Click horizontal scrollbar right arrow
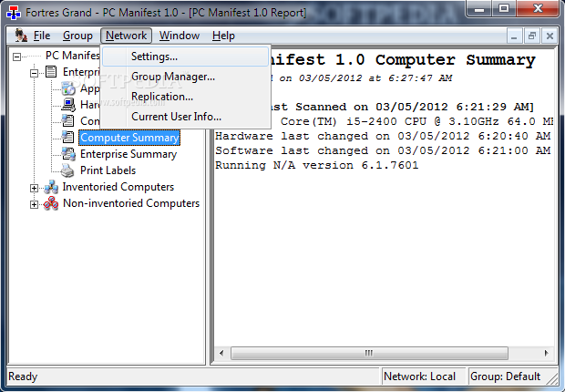 (x=546, y=353)
